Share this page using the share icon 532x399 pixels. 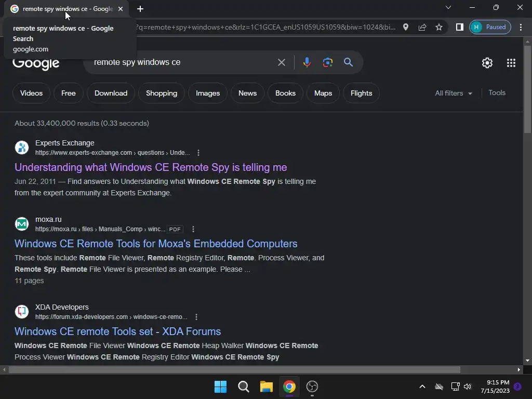pyautogui.click(x=422, y=27)
